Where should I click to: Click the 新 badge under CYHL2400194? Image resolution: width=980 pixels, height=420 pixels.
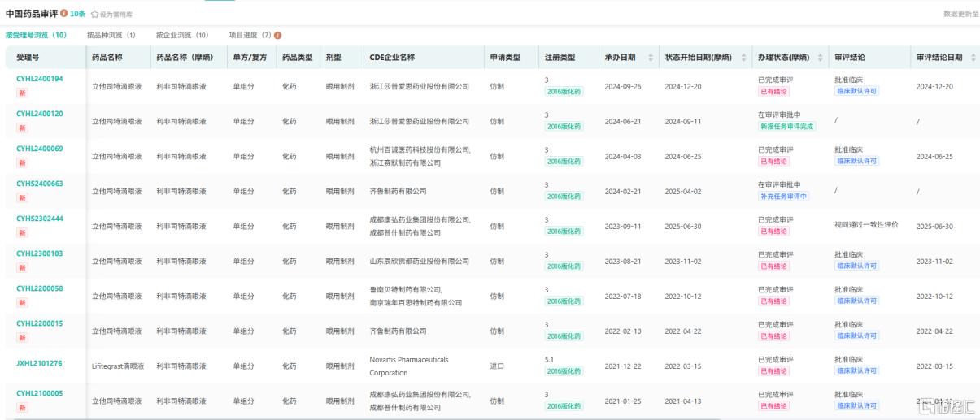(23, 93)
